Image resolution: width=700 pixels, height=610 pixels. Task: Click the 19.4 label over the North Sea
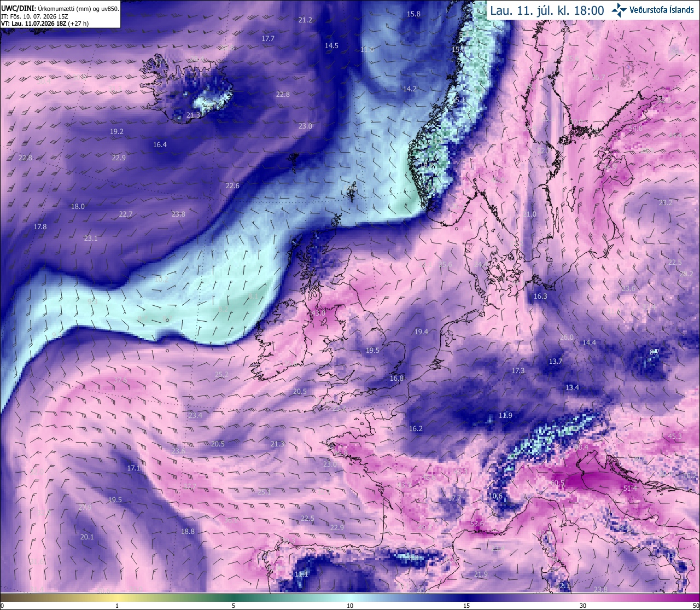click(421, 332)
